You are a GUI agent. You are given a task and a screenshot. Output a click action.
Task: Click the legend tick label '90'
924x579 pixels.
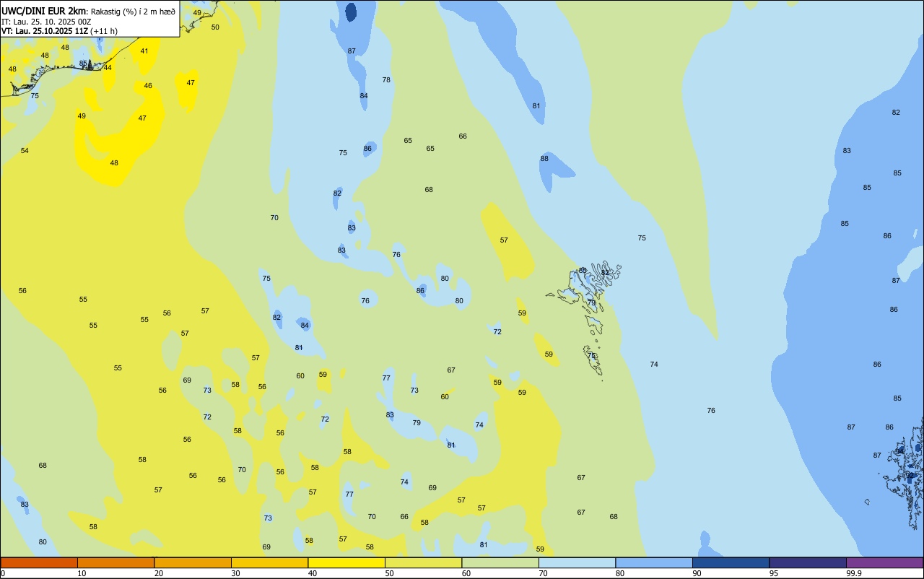(697, 573)
